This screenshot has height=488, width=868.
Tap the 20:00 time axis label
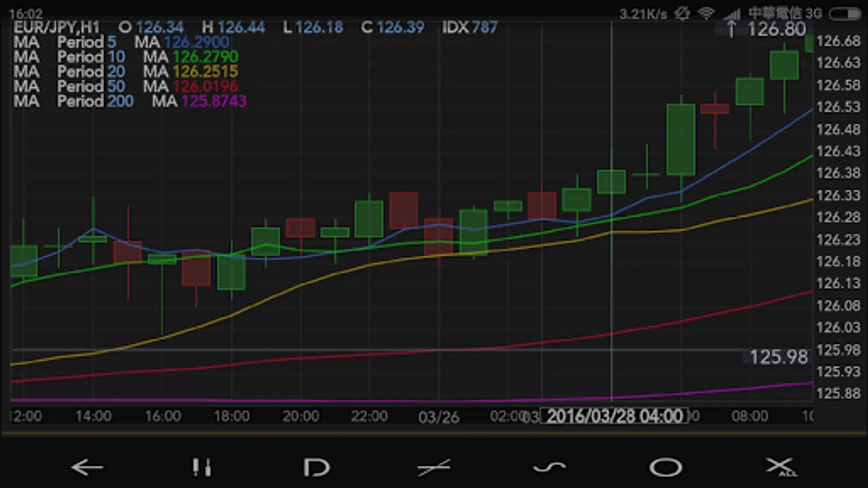[301, 416]
